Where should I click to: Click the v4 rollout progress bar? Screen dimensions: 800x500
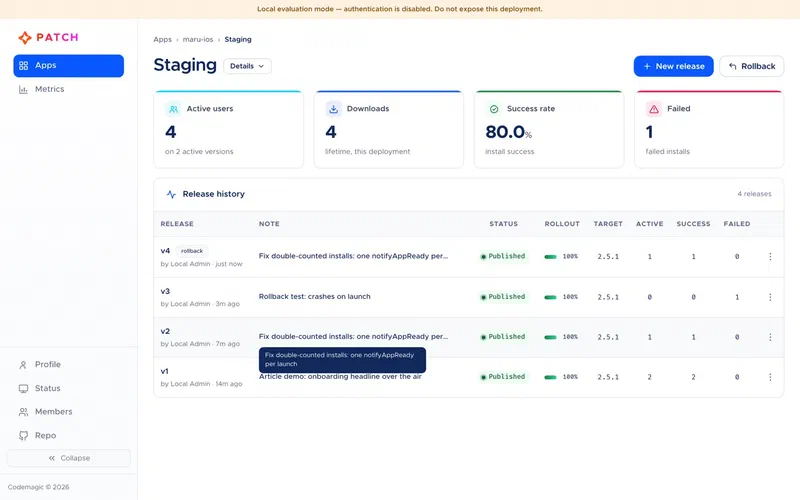click(x=551, y=257)
